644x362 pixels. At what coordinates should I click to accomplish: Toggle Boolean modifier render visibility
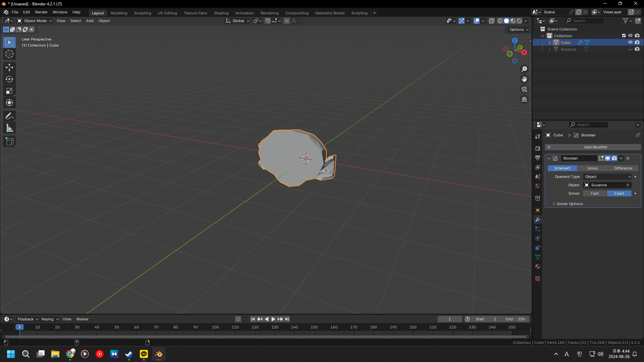(614, 158)
